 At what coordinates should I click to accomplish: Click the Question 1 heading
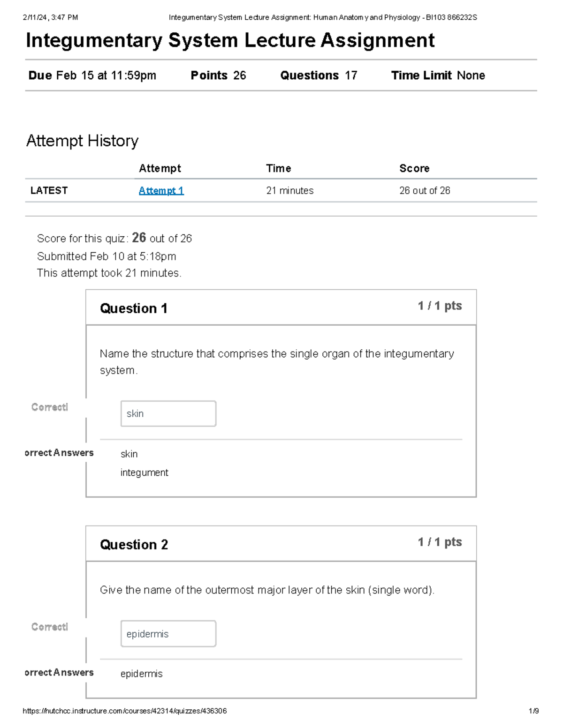point(134,308)
